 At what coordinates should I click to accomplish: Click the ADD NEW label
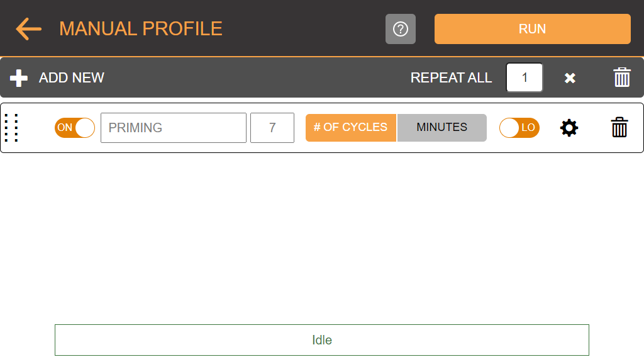point(72,77)
